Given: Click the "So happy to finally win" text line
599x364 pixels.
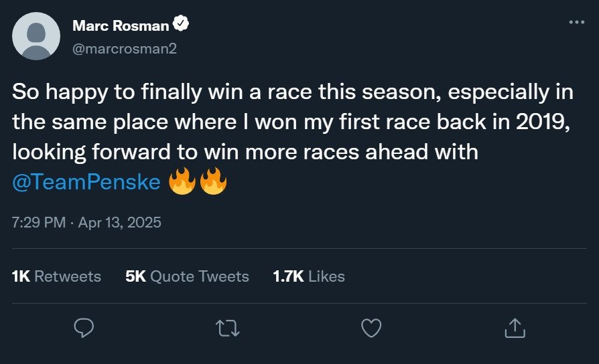Looking at the screenshot, I should coord(293,92).
